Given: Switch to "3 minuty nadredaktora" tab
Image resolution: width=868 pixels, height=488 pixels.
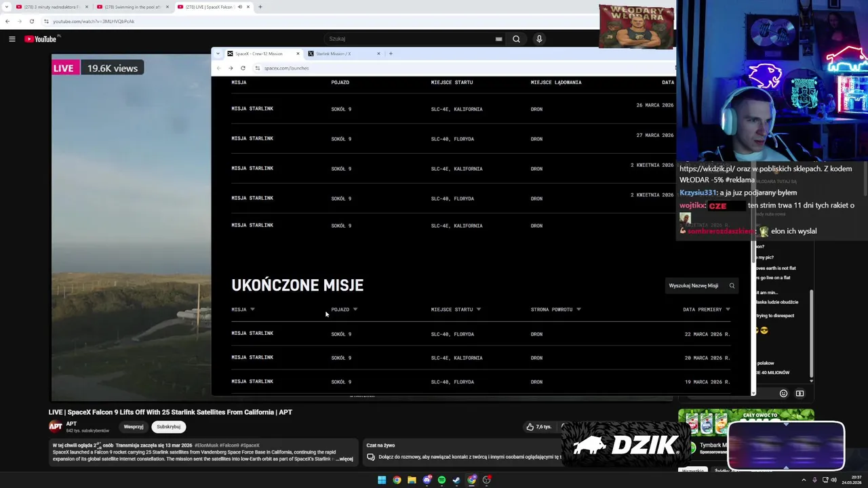Looking at the screenshot, I should pyautogui.click(x=52, y=7).
